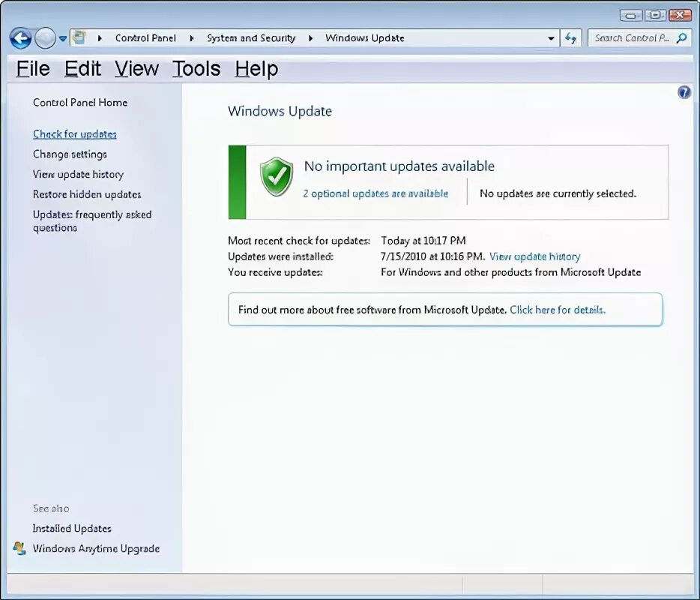Click No important updates available text
Screen dimensions: 700x600
tap(399, 166)
